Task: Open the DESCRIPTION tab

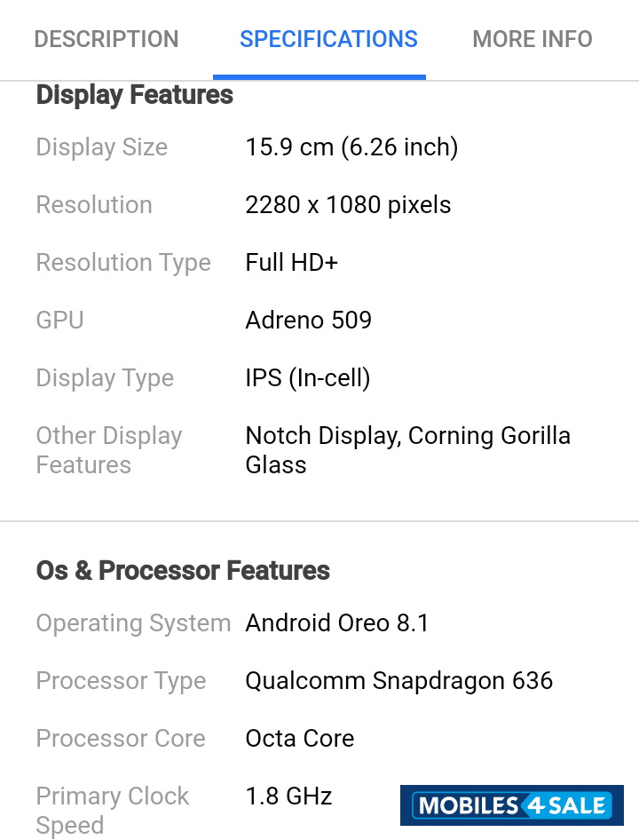Action: tap(106, 39)
